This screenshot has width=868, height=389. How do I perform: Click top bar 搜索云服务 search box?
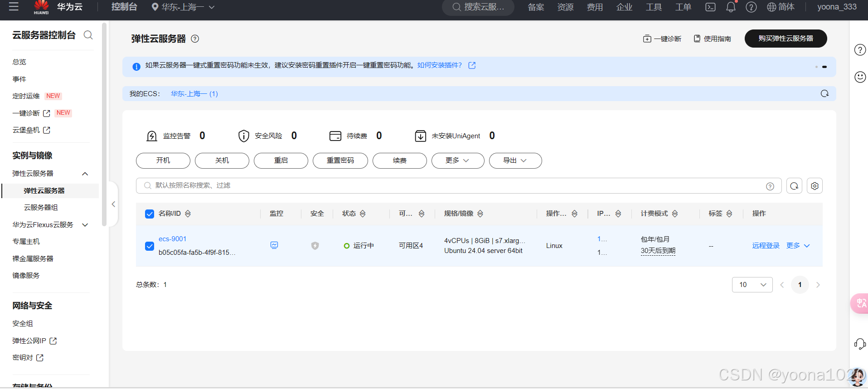(x=478, y=7)
